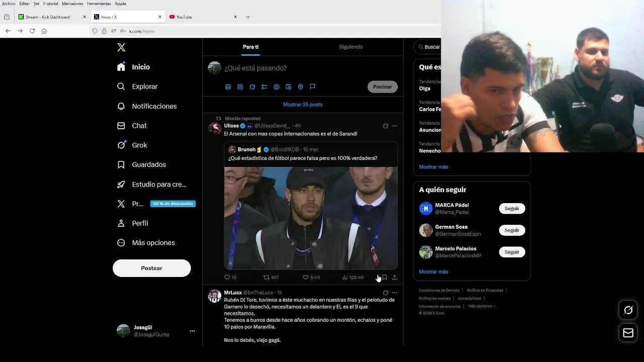Click the X logo in the sidebar
Viewport: 644px width, 362px height.
[121, 47]
